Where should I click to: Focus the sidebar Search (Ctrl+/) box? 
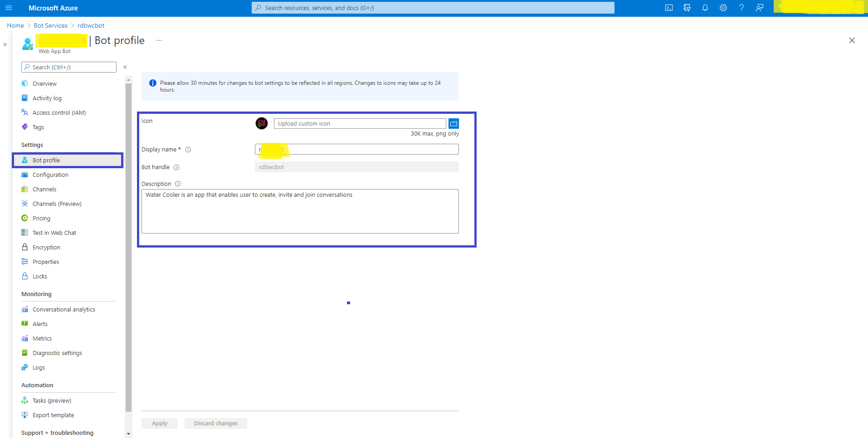click(69, 67)
